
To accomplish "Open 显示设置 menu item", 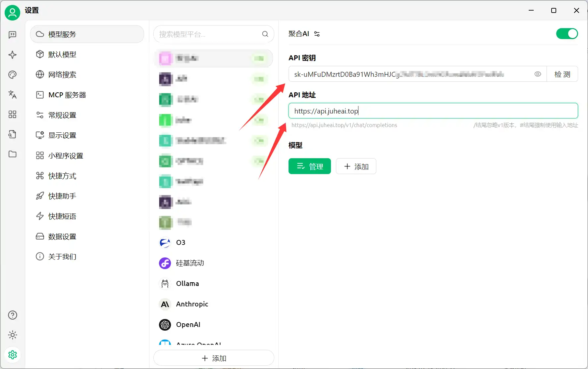I will click(87, 135).
